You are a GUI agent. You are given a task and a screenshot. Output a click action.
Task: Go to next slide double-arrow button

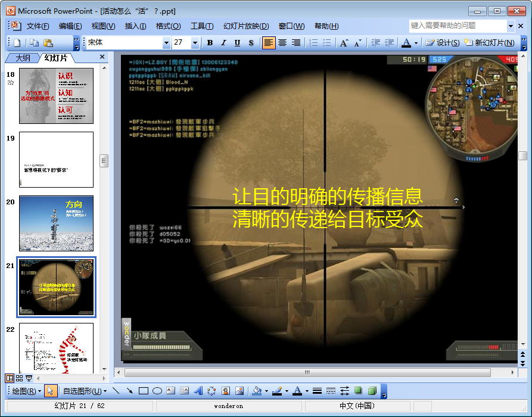pos(522,363)
